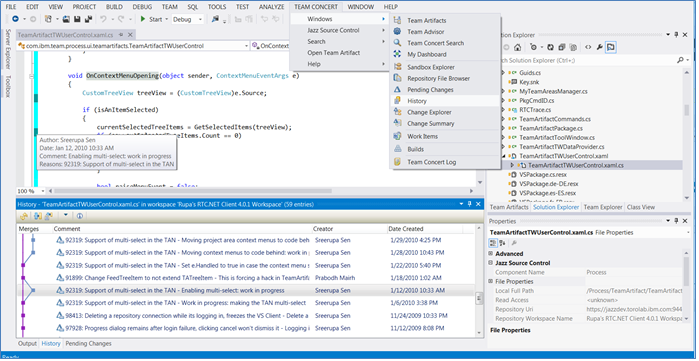Viewport: 699px width, 361px height.
Task: Open the dropdown arrow in History toolbar
Action: pos(66,216)
